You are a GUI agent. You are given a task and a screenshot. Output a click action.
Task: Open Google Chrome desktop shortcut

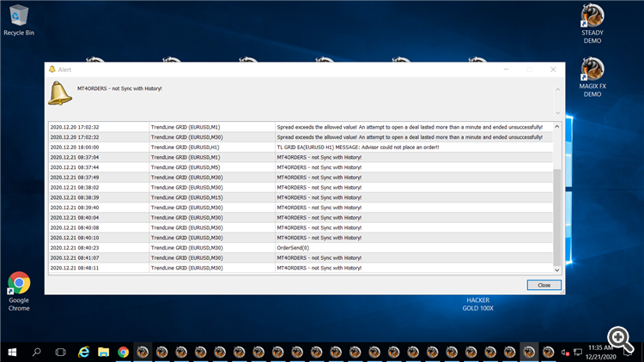click(x=19, y=291)
